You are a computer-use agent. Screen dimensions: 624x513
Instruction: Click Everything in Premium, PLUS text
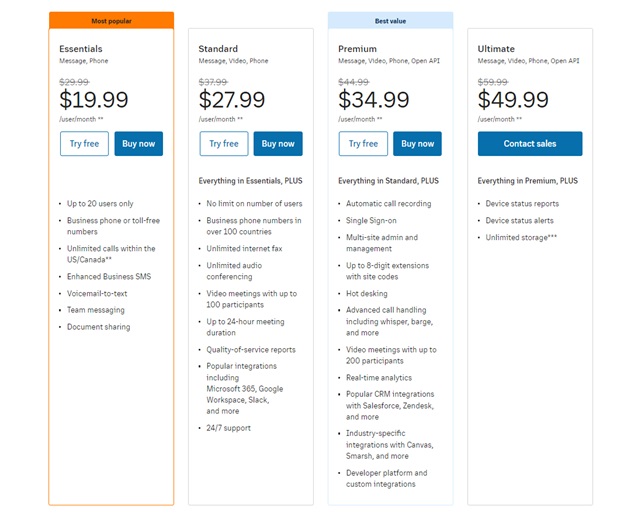pos(528,181)
